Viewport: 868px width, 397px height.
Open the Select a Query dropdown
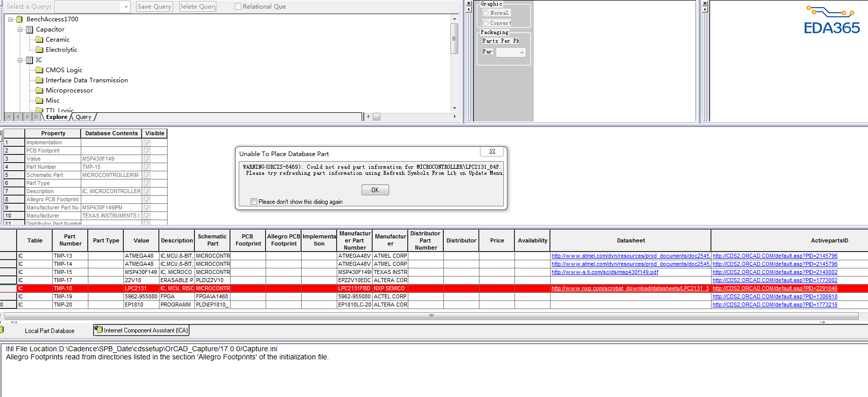pos(126,7)
